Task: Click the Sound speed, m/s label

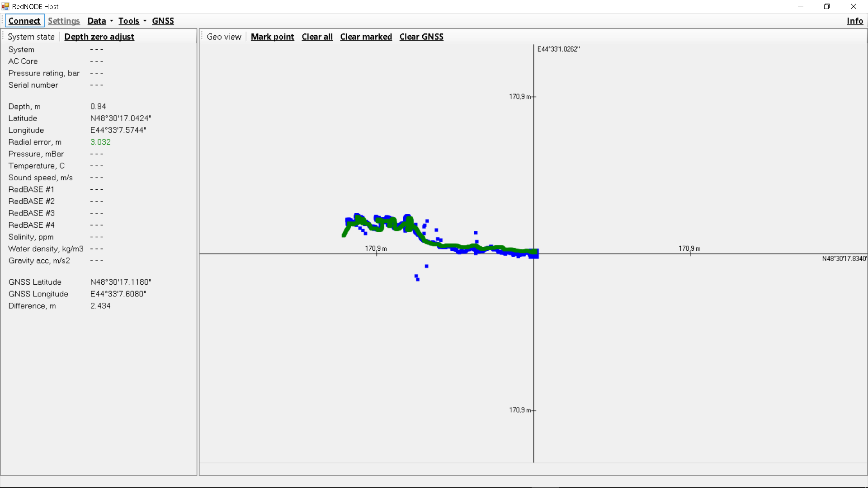Action: click(40, 178)
